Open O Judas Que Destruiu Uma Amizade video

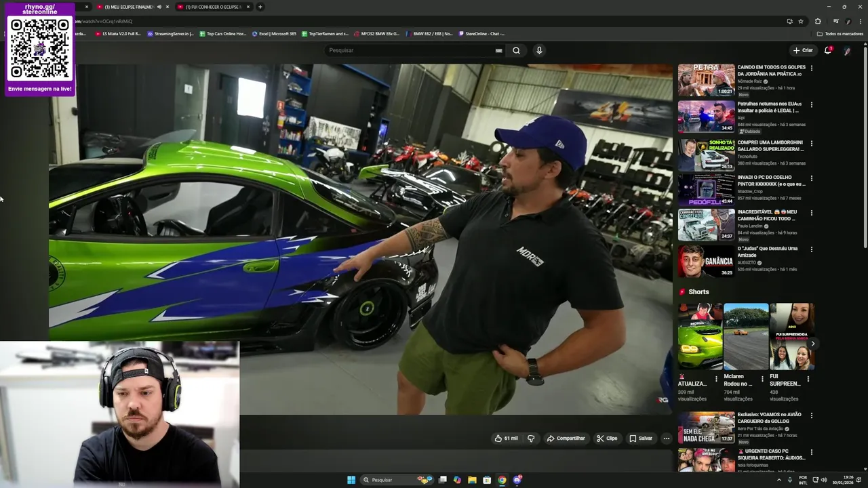(x=706, y=261)
